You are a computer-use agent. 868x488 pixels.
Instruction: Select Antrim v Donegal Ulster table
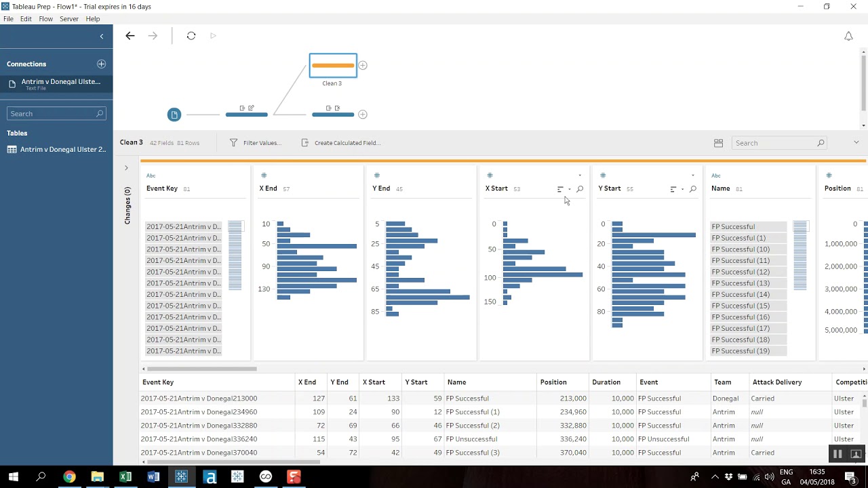56,149
